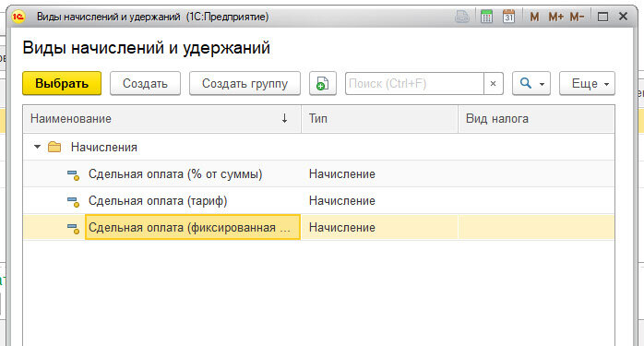Viewport: 644px width, 346px height.
Task: Maximize the Виды начислений window
Action: (602, 17)
